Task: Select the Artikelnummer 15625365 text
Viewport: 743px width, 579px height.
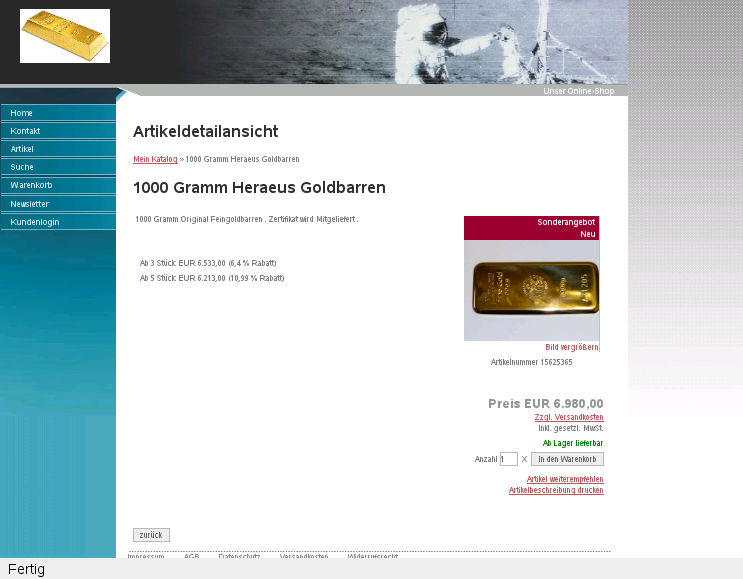Action: (531, 362)
